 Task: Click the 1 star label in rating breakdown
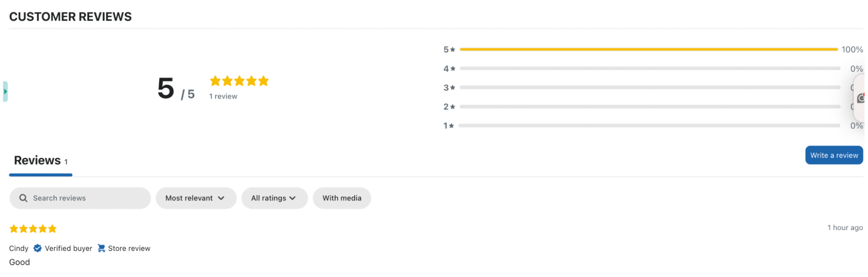point(449,126)
